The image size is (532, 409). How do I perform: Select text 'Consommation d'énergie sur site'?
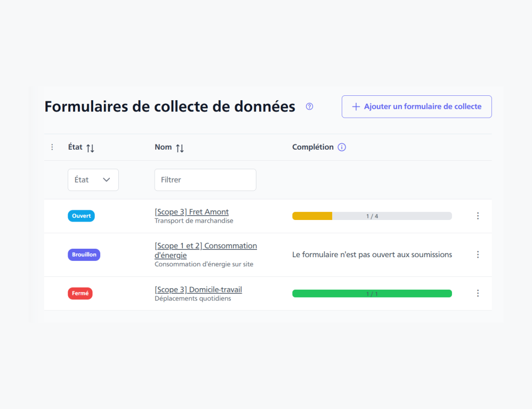click(x=204, y=264)
